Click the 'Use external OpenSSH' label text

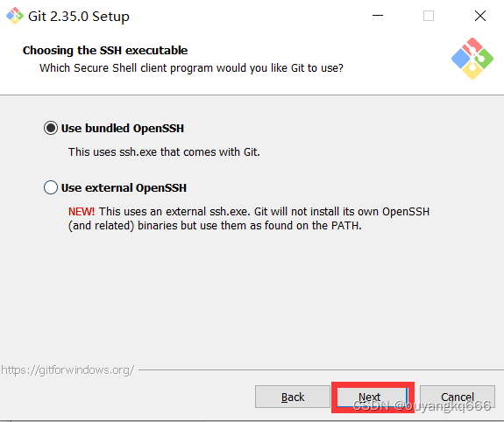pyautogui.click(x=124, y=188)
